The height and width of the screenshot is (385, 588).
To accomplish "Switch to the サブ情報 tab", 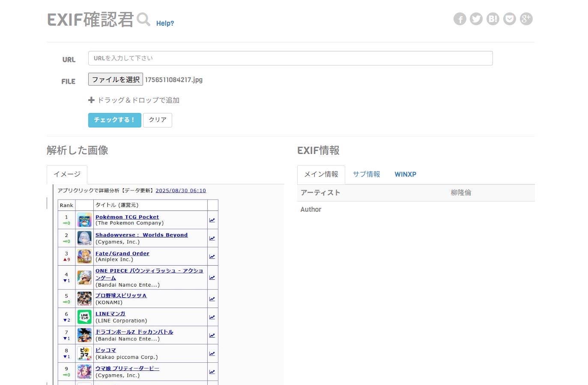I will pos(366,175).
